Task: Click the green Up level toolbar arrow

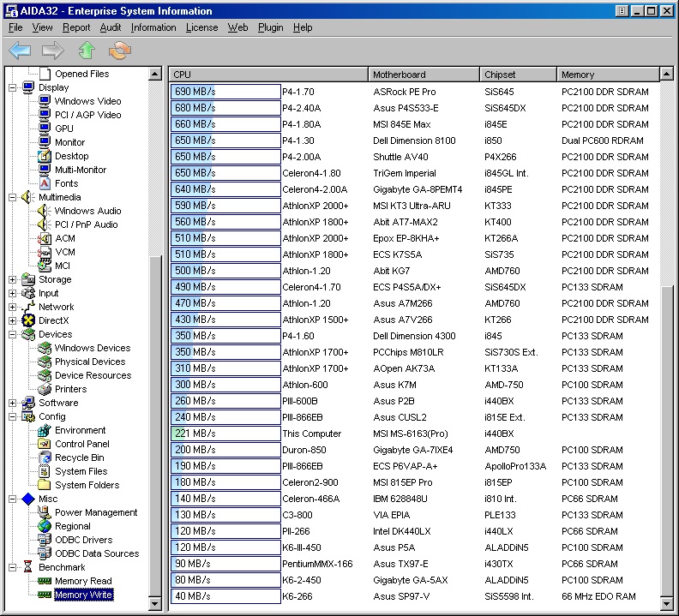Action: (87, 51)
